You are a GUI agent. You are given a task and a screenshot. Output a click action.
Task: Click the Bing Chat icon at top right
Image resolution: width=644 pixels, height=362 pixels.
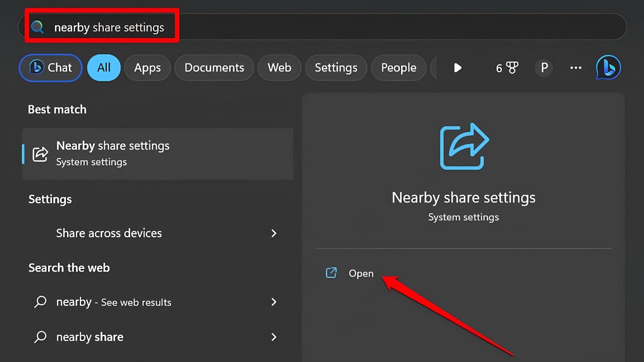(x=608, y=67)
